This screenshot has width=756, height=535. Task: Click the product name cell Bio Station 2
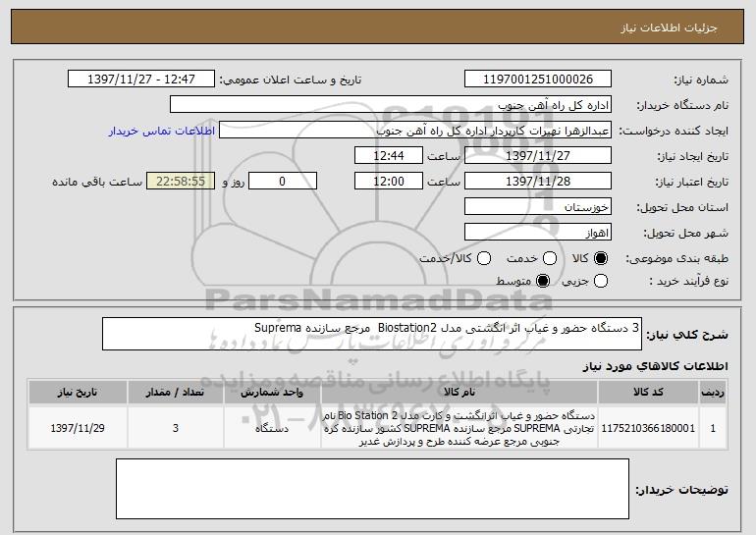click(459, 428)
